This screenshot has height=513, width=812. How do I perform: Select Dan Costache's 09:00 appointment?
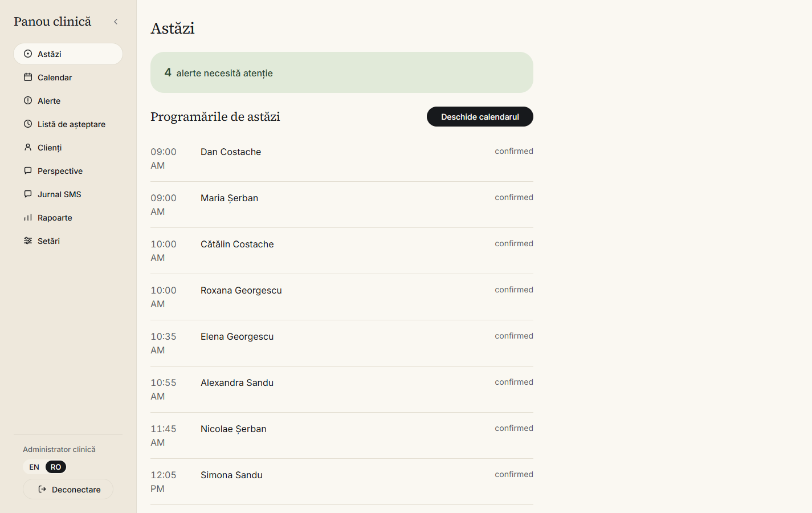[x=342, y=158]
